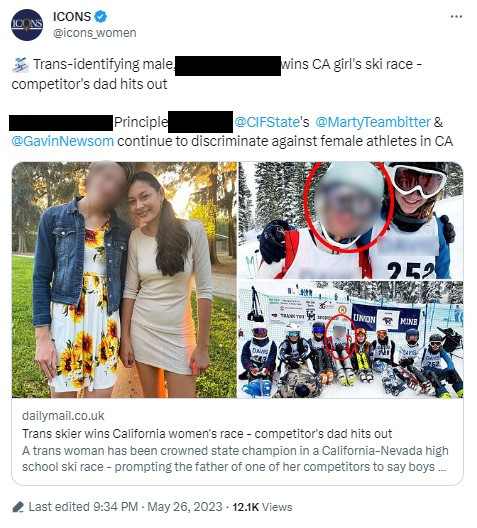The height and width of the screenshot is (528, 477).
Task: Open the @CIFState mention
Action: [267, 122]
